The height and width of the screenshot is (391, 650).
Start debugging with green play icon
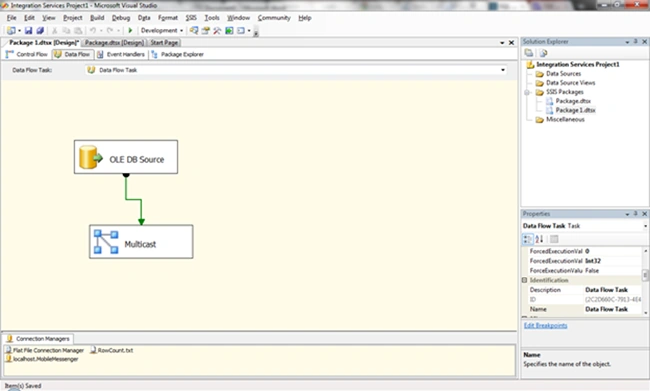[130, 30]
